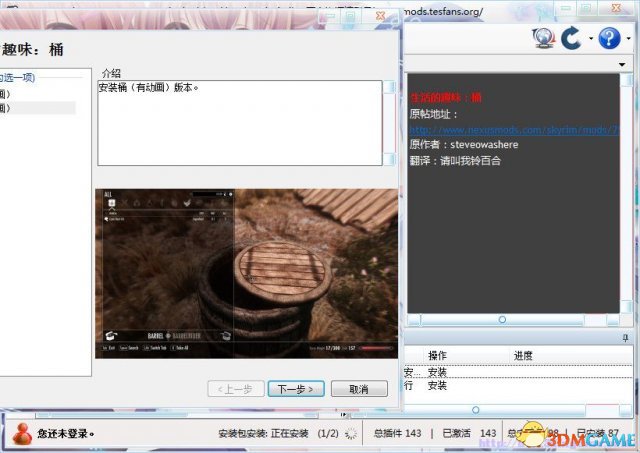Click the vertical scrollbar of dark description panel

point(627,194)
